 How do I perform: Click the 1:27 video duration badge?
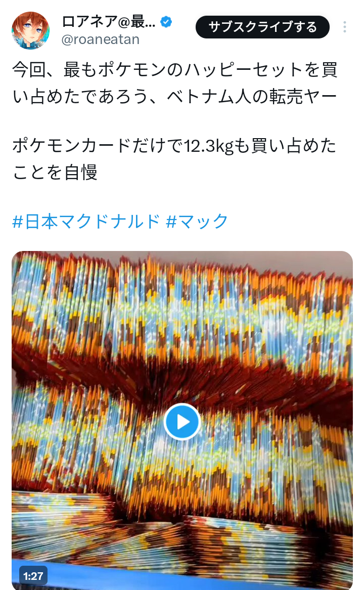[x=33, y=576]
